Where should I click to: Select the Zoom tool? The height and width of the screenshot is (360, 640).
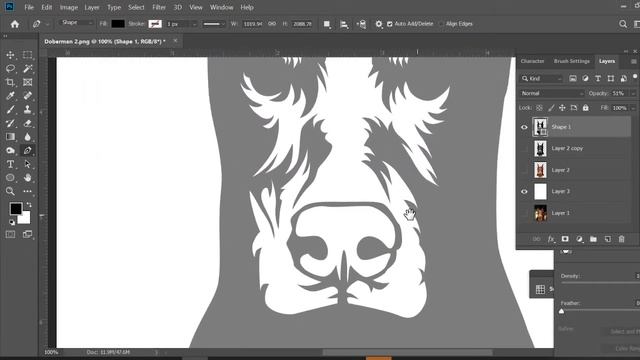pyautogui.click(x=10, y=191)
